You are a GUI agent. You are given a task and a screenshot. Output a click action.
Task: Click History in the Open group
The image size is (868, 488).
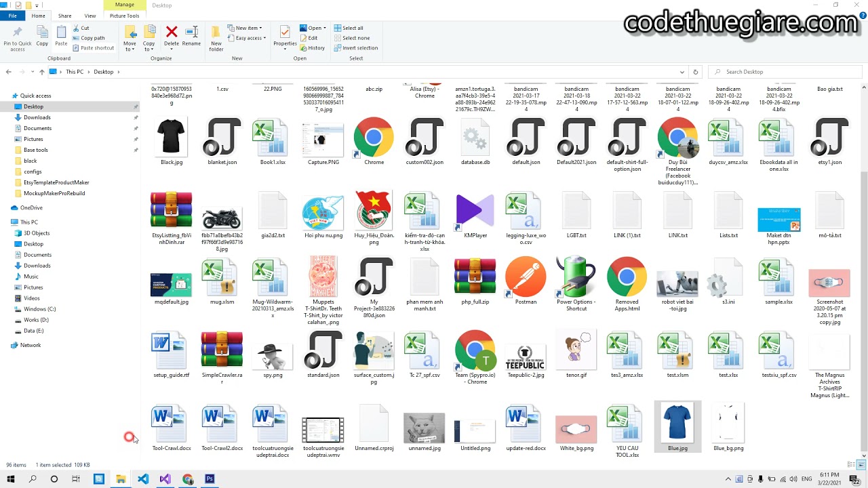click(x=312, y=48)
